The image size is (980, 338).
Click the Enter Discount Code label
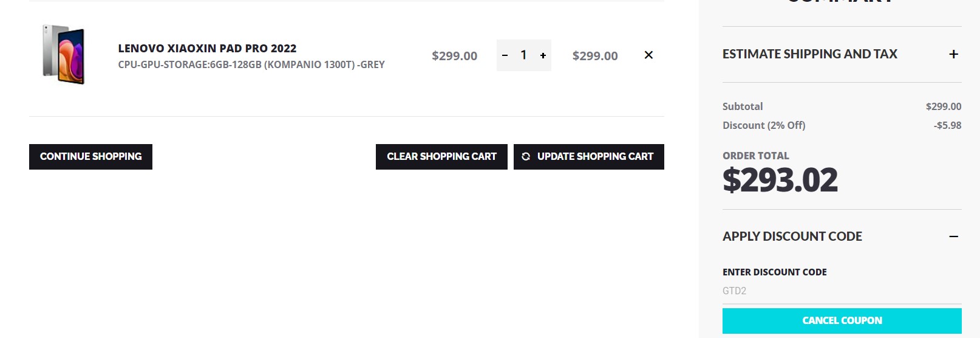tap(774, 272)
